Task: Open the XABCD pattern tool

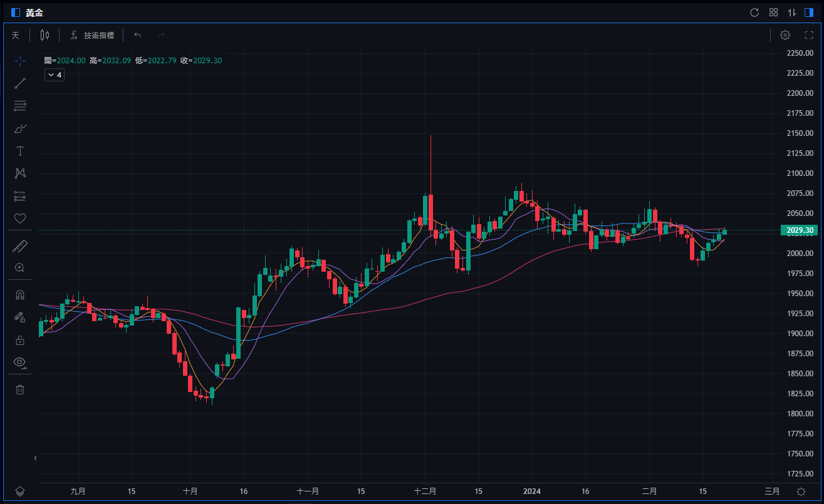Action: pos(20,173)
